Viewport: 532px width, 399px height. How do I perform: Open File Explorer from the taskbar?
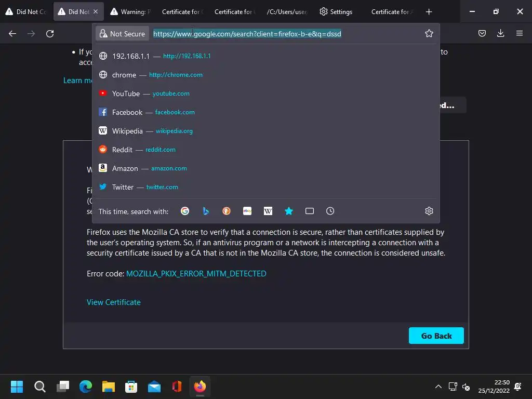point(108,387)
